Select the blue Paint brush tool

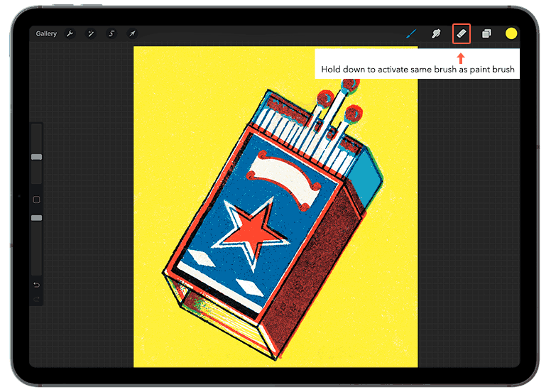(x=411, y=33)
